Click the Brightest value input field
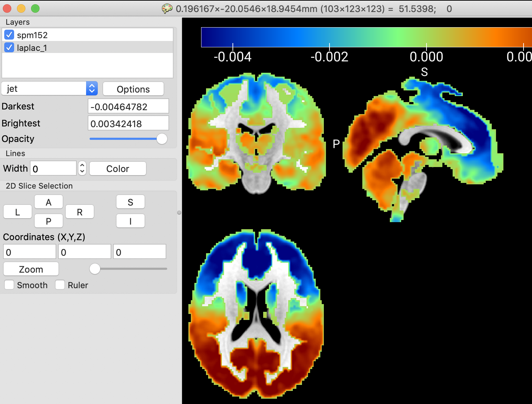This screenshot has height=404, width=532. [x=128, y=123]
